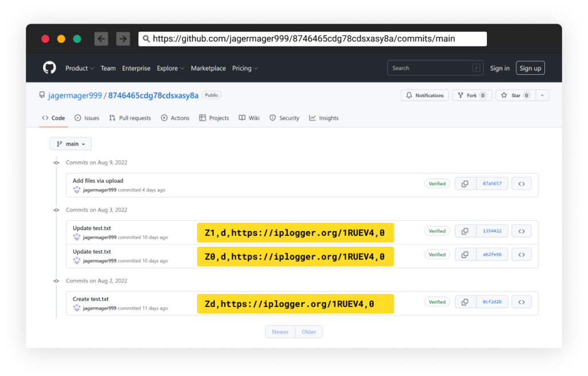
Task: Star the repository
Action: (x=516, y=95)
